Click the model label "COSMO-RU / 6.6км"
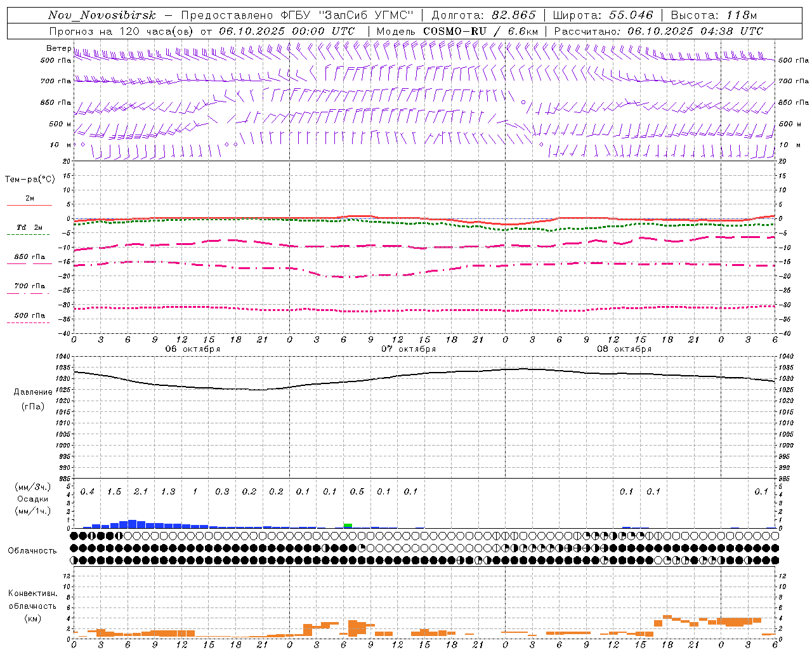 (x=481, y=31)
